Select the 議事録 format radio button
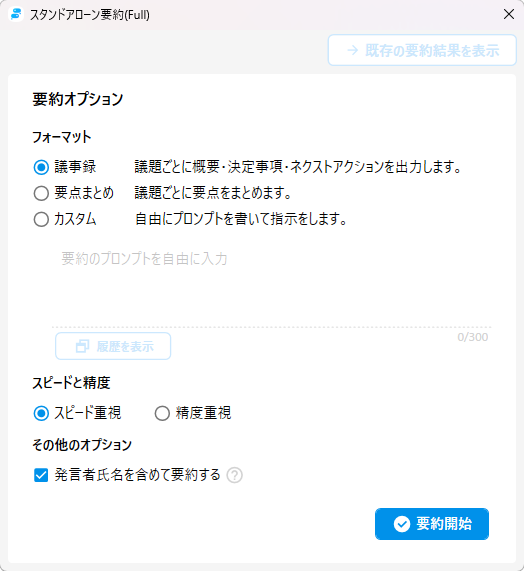 [41, 167]
